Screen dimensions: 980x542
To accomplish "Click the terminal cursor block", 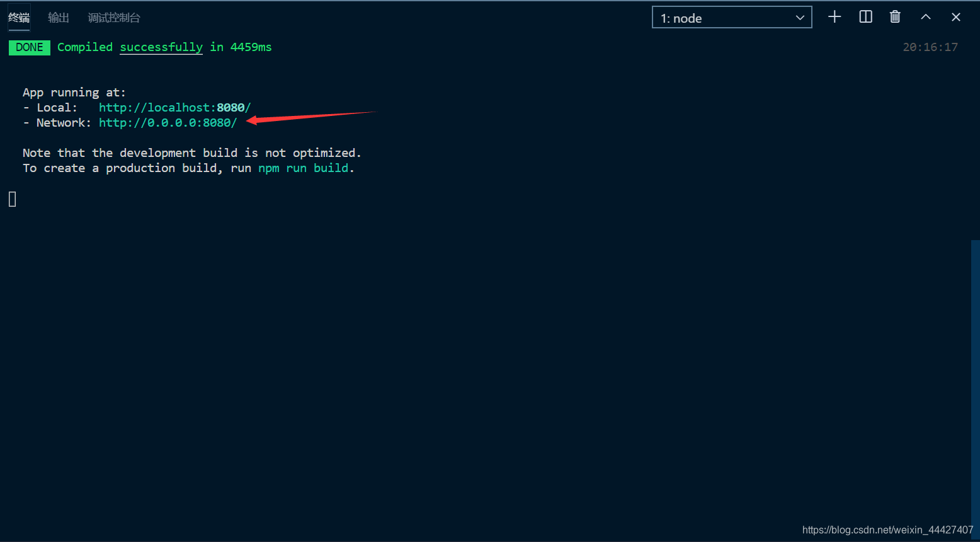I will [13, 199].
